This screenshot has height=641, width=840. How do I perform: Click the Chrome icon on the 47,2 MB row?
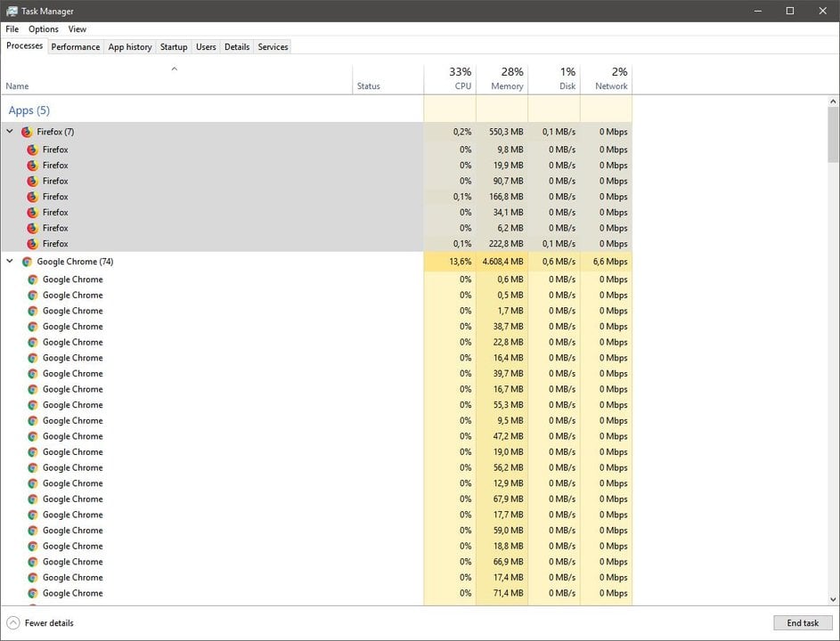point(33,436)
